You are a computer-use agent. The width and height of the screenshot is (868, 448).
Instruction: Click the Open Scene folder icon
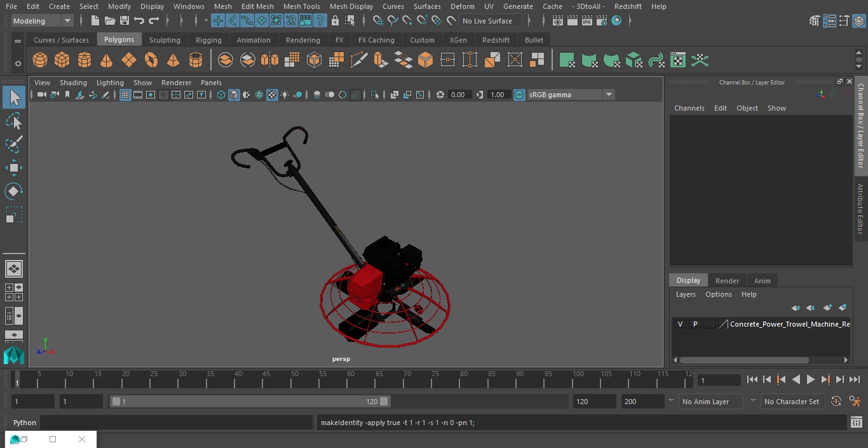coord(110,21)
